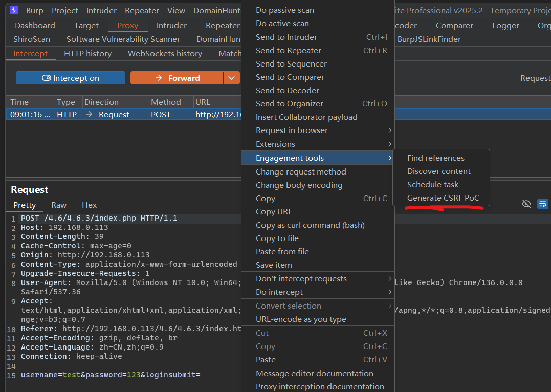Viewport: 551px width, 392px height.
Task: Switch to the Hex view tab
Action: click(x=89, y=205)
